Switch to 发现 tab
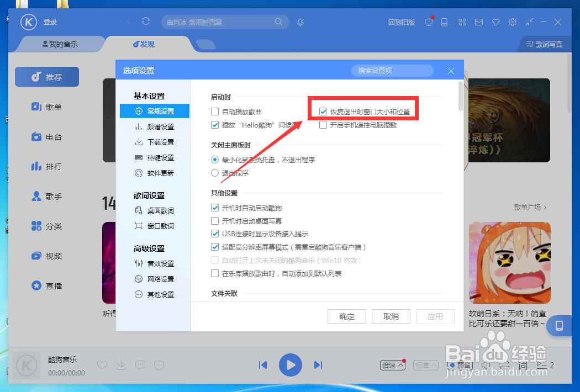This screenshot has height=392, width=580. pos(144,44)
